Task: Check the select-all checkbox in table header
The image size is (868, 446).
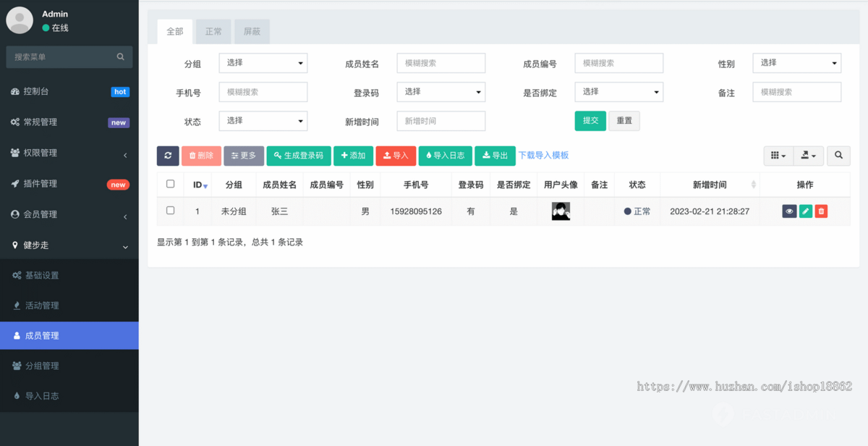Action: coord(170,185)
